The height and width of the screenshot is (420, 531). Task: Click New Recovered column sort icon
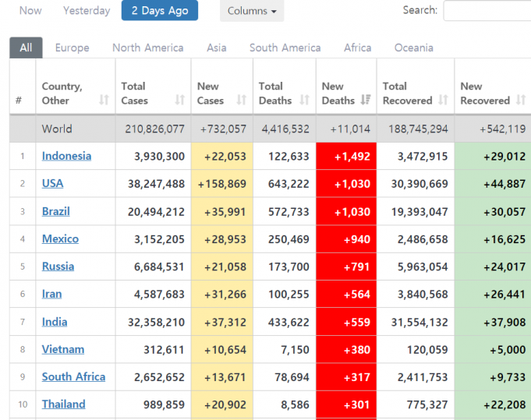pos(520,101)
